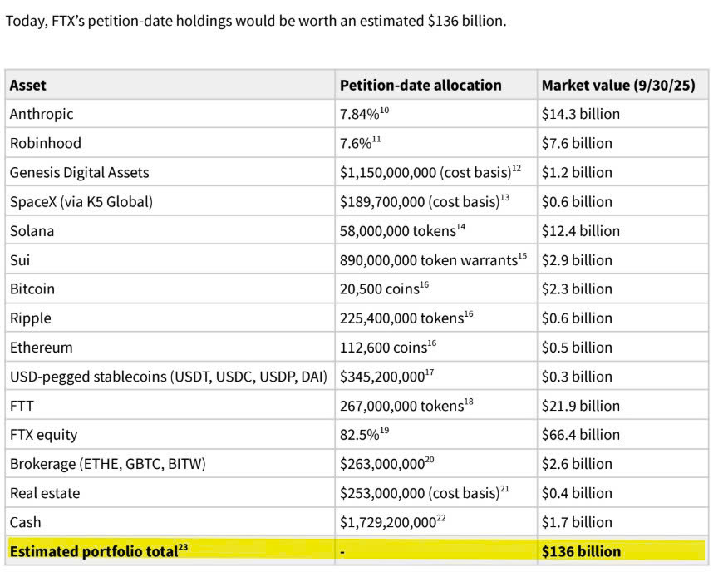Open footnote 12 for Genesis Digital Assets
Screen dimensions: 728x582
pyautogui.click(x=517, y=168)
